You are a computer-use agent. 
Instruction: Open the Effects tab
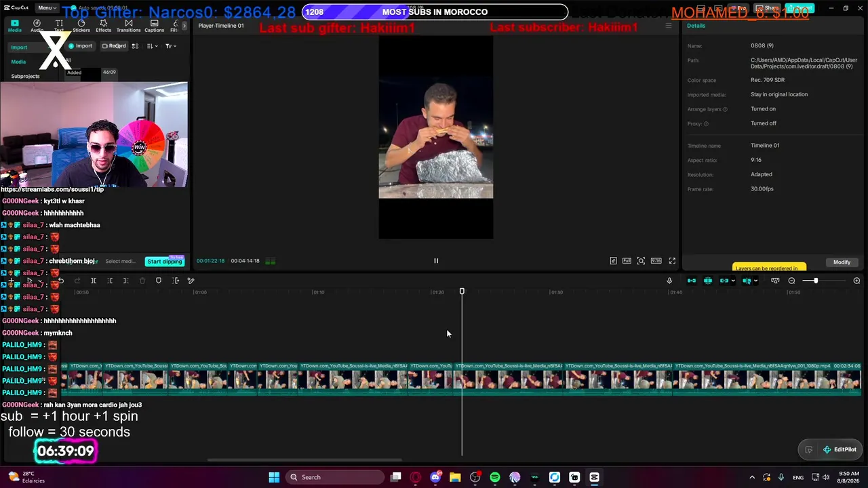[x=103, y=26]
